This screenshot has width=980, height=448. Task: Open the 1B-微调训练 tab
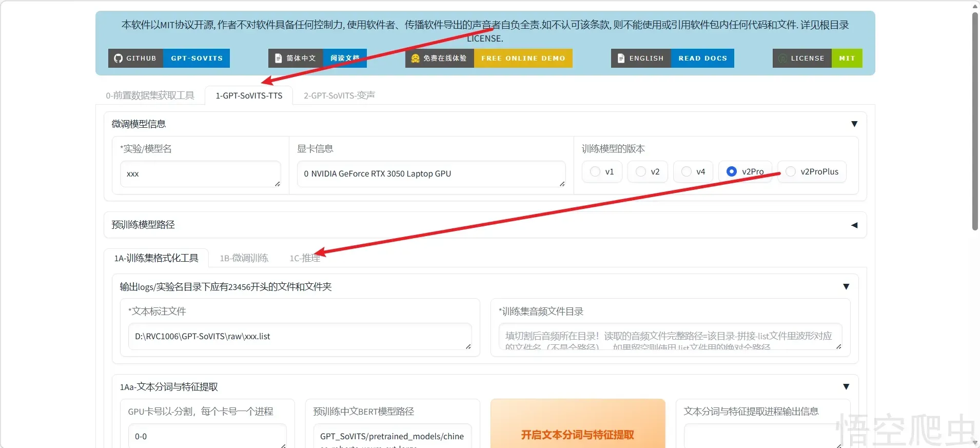(244, 258)
